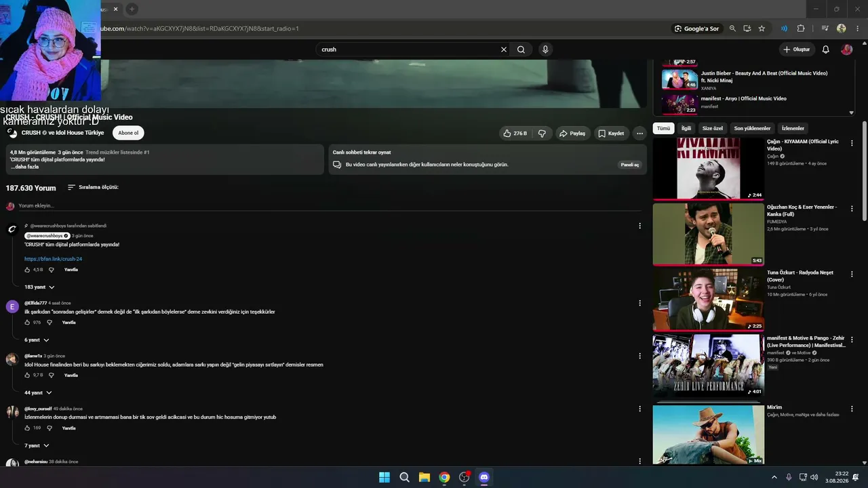This screenshot has height=488, width=868.
Task: Click the YouTube search magnifier button
Action: coord(521,49)
